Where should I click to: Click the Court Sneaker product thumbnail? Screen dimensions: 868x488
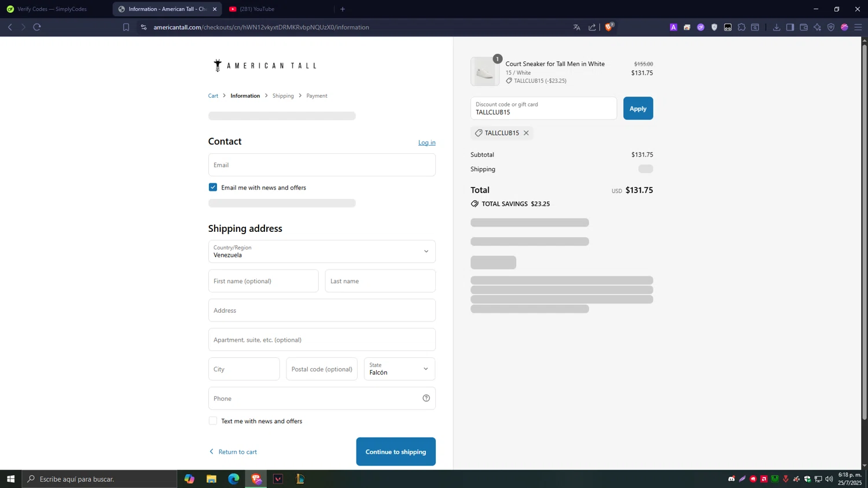485,71
